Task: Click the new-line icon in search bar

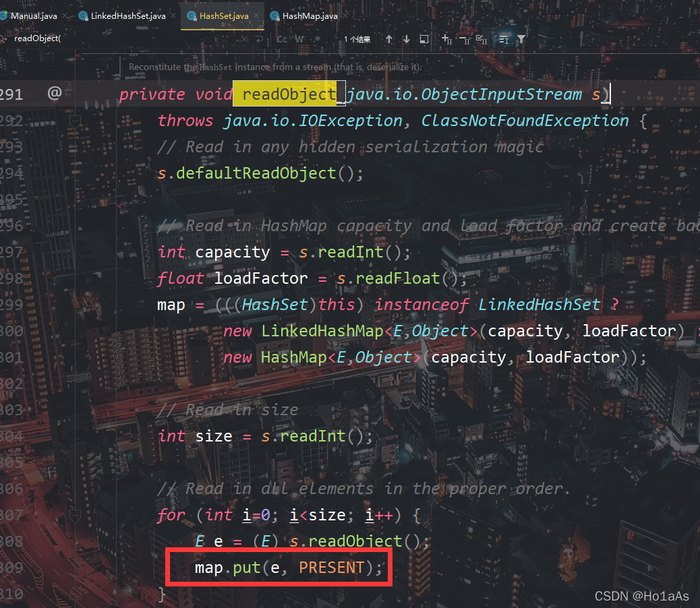Action: (x=260, y=39)
